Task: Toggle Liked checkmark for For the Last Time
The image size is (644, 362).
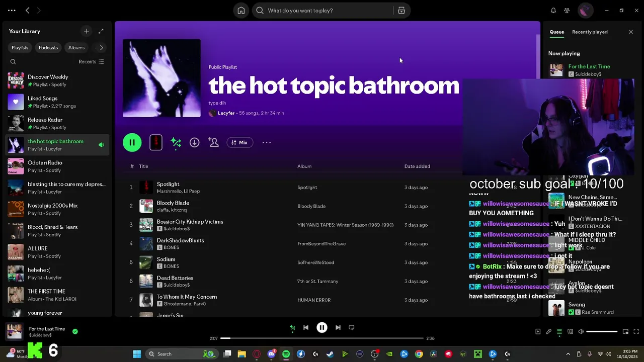Action: click(x=75, y=332)
